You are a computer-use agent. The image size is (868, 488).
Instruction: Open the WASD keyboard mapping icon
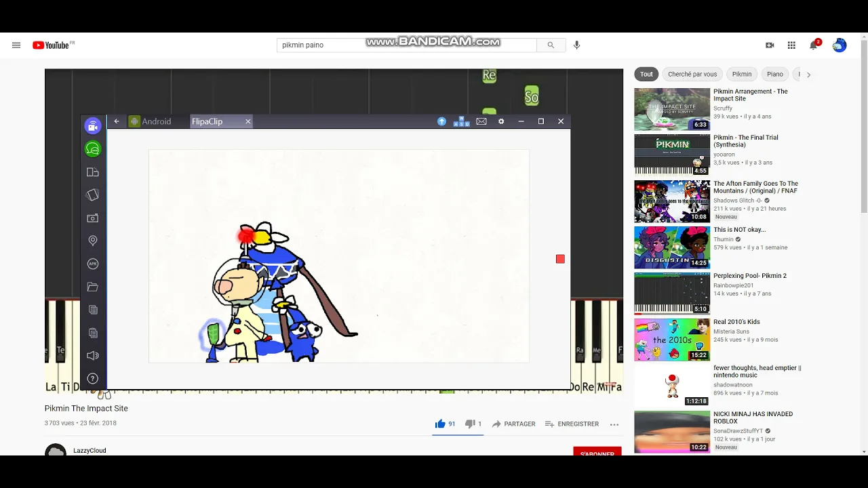pos(461,121)
